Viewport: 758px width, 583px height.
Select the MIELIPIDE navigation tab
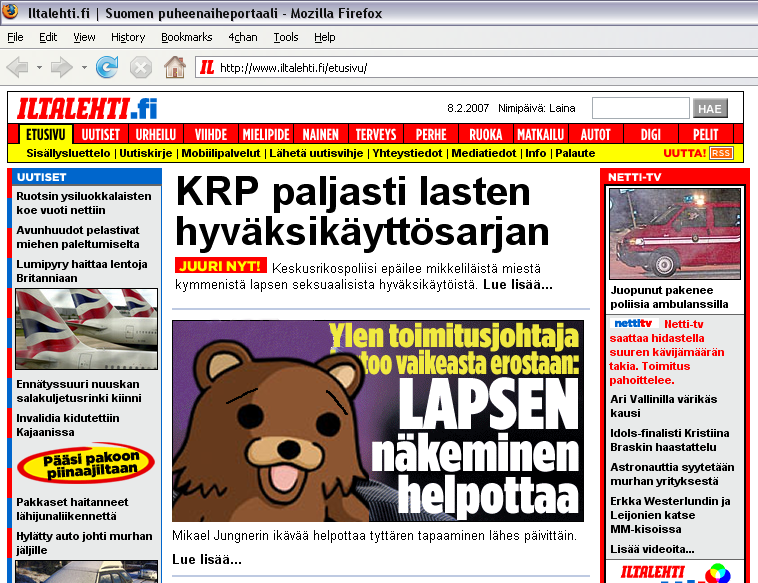(x=266, y=134)
